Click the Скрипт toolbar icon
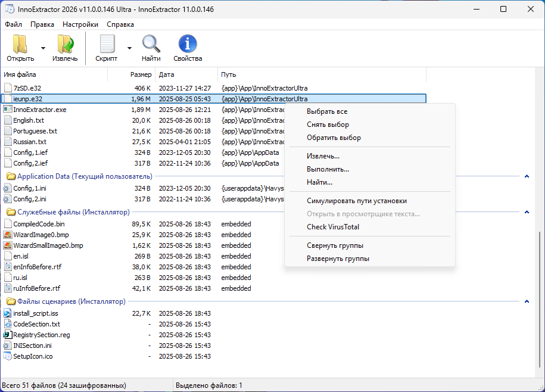Viewport: 545px width, 392px height. point(107,45)
